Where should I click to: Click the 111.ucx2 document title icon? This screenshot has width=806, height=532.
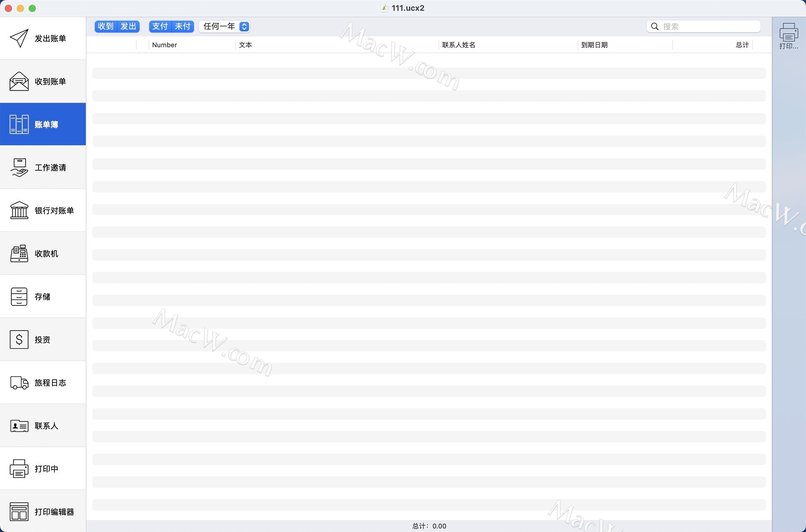(384, 8)
